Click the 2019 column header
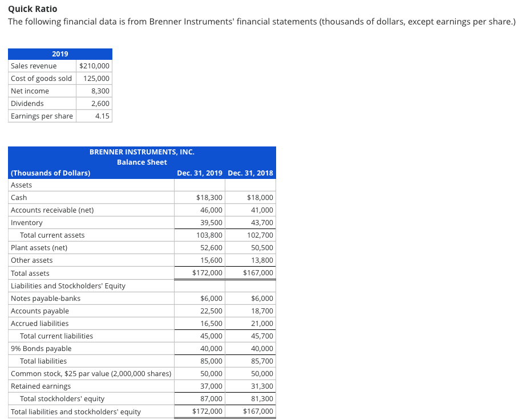This screenshot has width=518, height=420. click(x=59, y=54)
